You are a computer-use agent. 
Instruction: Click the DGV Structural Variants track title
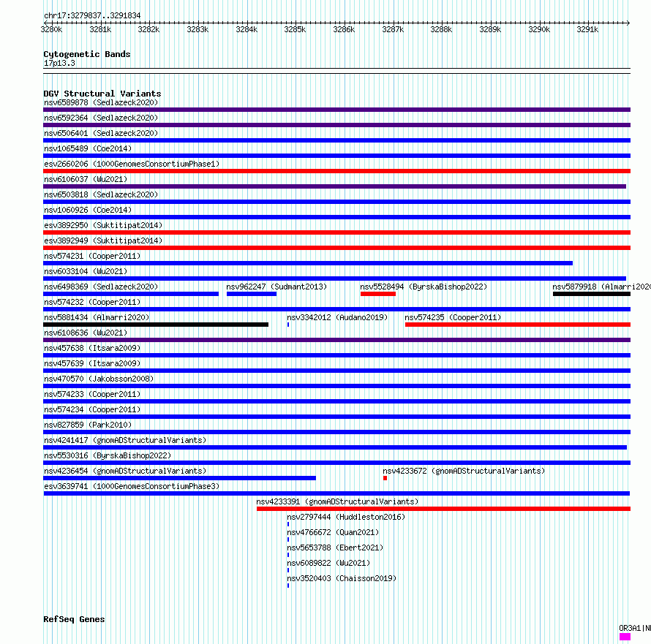point(102,94)
